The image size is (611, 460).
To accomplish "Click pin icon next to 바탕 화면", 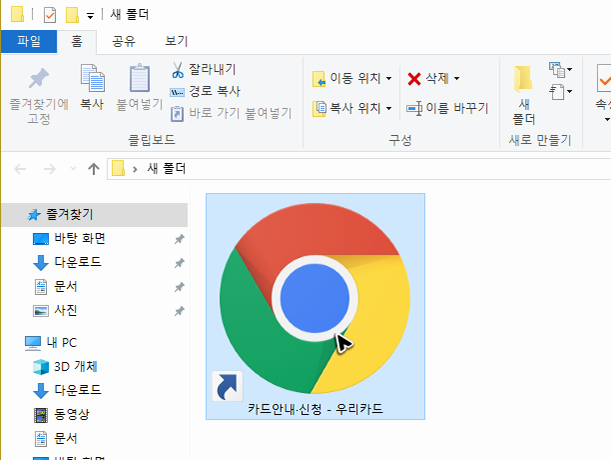I will [179, 239].
